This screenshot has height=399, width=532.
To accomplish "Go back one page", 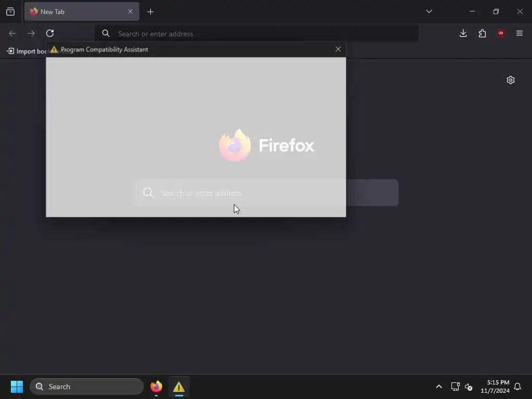I will [12, 33].
